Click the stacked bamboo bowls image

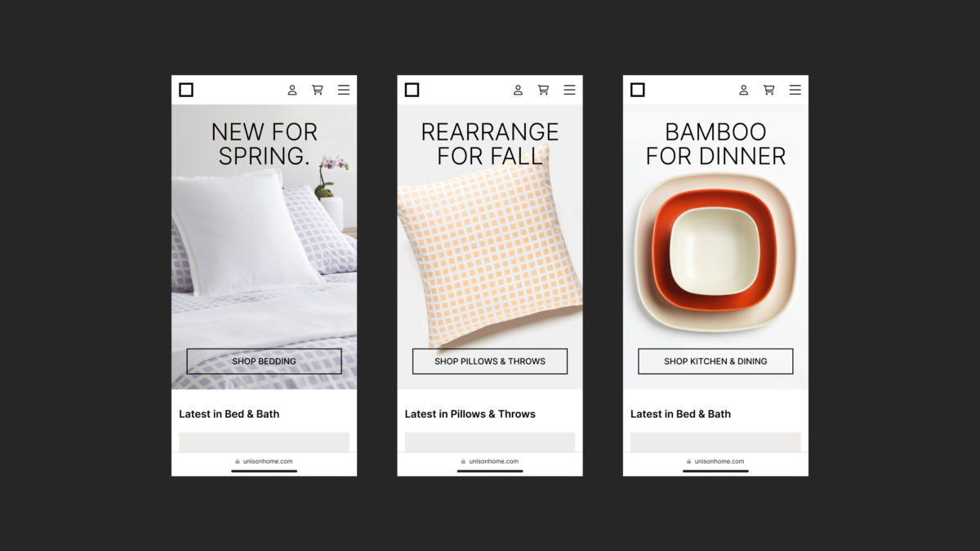(x=715, y=252)
